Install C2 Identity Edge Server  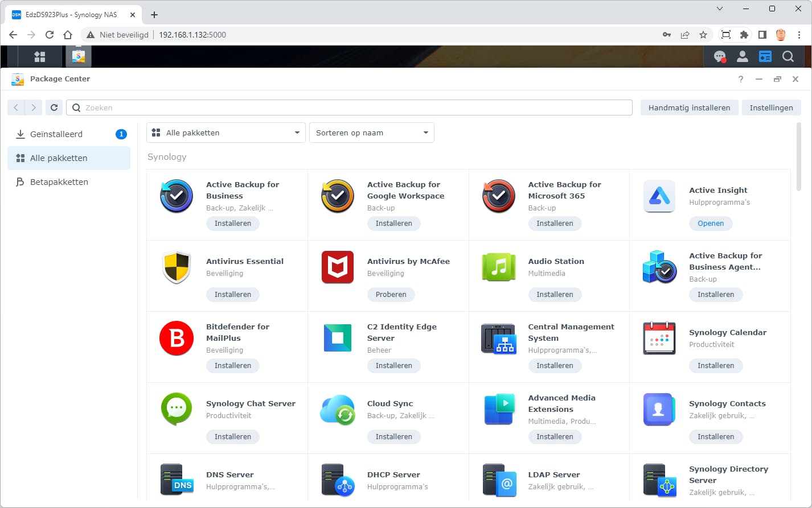394,366
